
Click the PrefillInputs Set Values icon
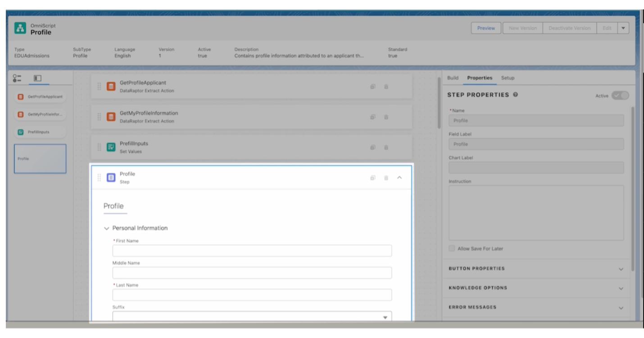pos(111,147)
